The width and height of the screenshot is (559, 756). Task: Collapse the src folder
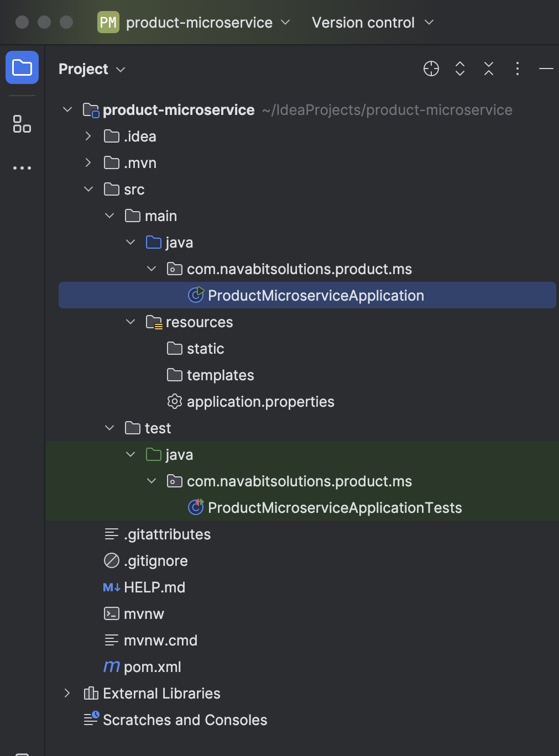click(x=88, y=190)
